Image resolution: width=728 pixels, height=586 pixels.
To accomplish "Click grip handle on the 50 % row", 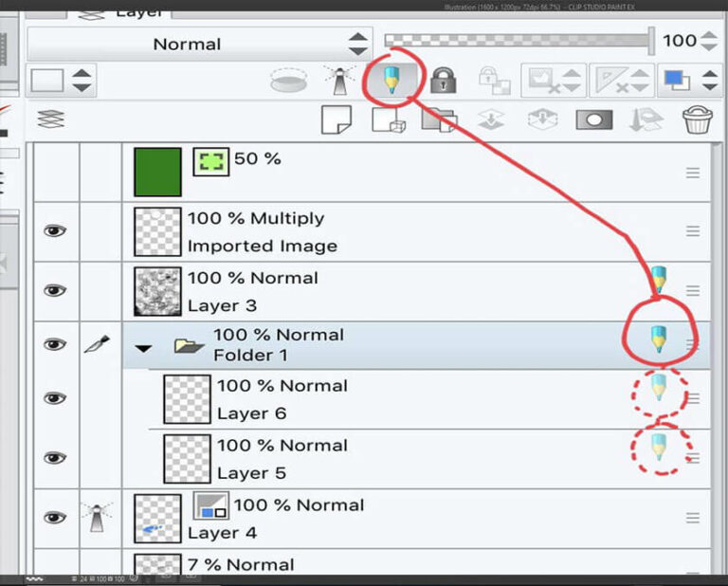I will pyautogui.click(x=693, y=173).
